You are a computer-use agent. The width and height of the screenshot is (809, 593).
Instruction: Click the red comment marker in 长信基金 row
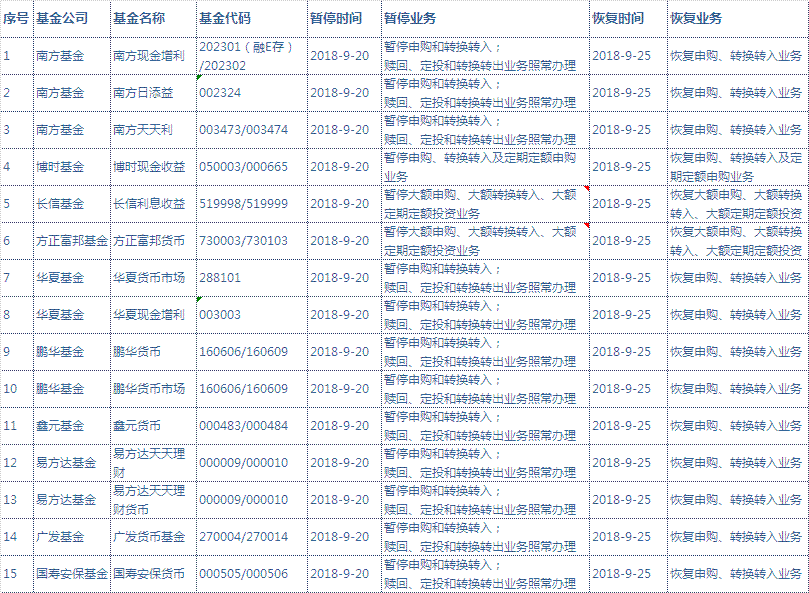click(586, 188)
